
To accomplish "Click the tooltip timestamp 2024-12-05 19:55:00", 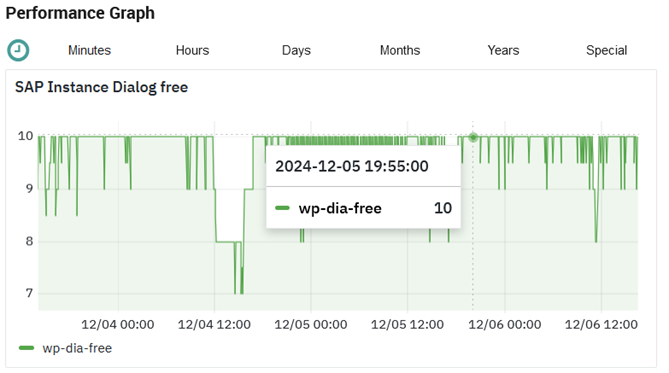I will tap(352, 166).
